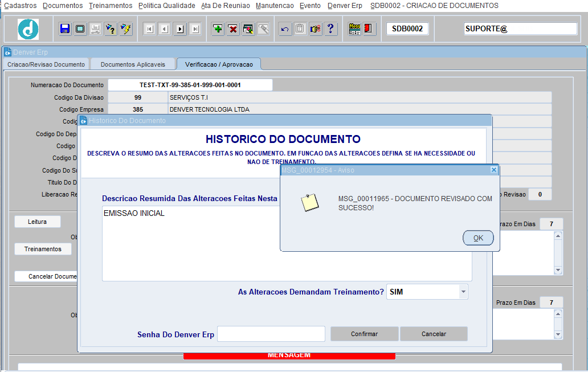
Task: Click the Print toolbar icon
Action: (95, 29)
